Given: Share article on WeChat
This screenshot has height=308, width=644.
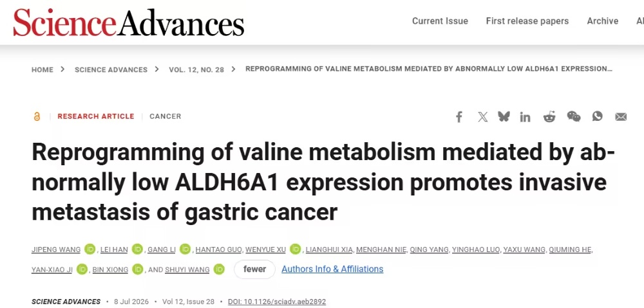Looking at the screenshot, I should [574, 116].
